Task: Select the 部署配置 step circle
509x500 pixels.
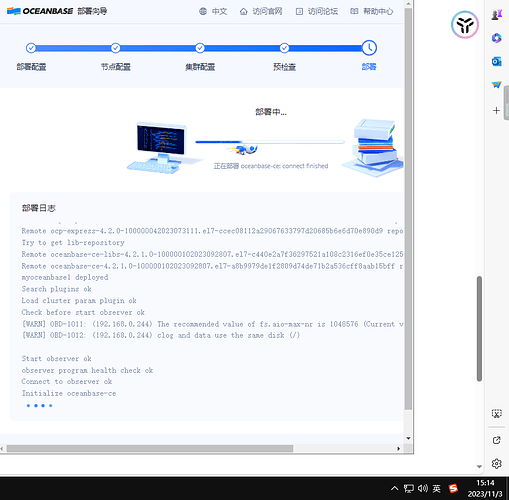Action: click(31, 48)
